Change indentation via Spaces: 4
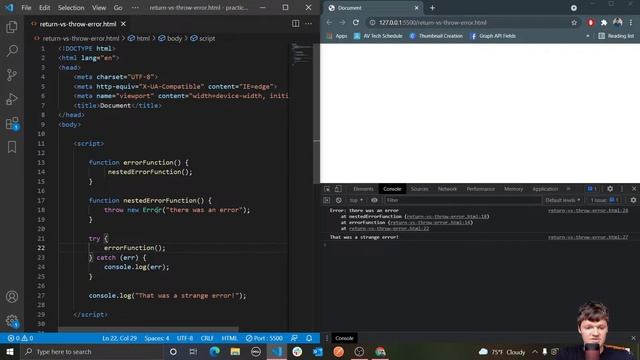 tap(157, 338)
